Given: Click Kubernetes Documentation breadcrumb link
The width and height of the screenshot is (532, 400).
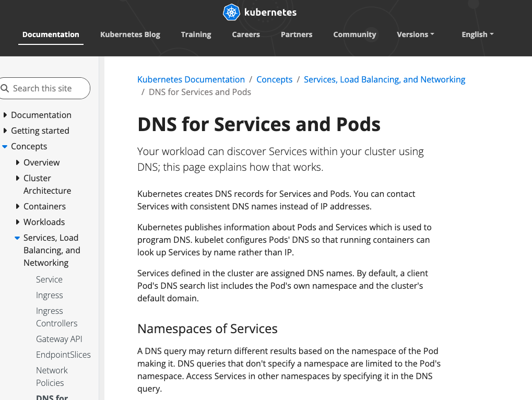Looking at the screenshot, I should [191, 79].
